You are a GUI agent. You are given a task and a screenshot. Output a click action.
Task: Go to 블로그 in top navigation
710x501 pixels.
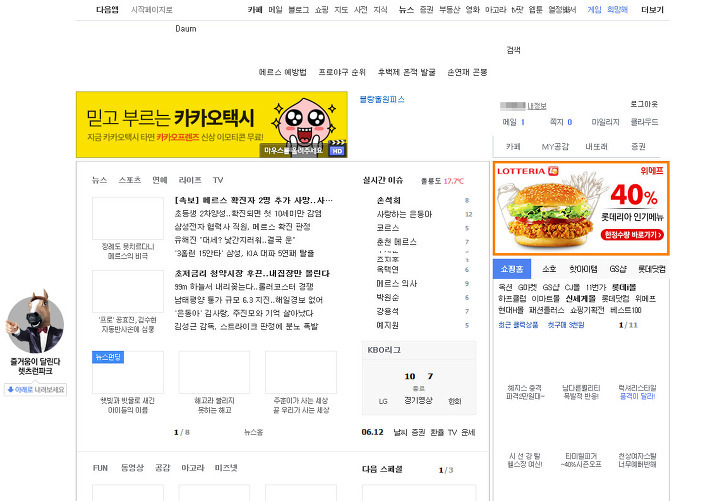pyautogui.click(x=298, y=10)
